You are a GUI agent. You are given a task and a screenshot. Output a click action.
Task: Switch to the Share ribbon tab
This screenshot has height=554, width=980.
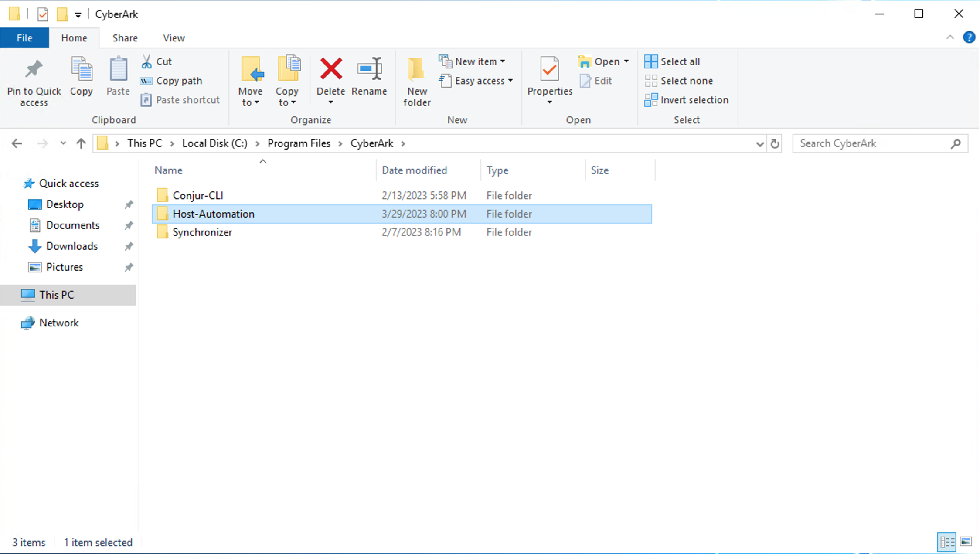tap(125, 38)
